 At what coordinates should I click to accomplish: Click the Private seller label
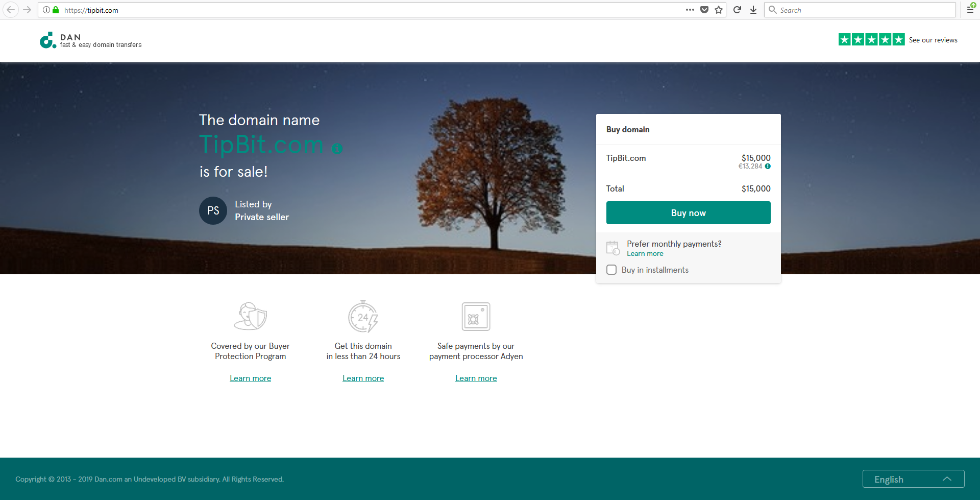pyautogui.click(x=262, y=217)
